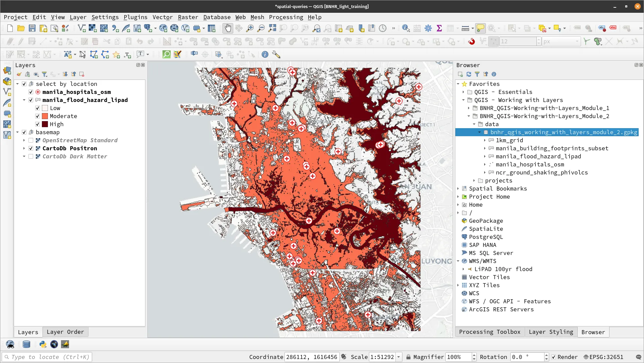
Task: Uncheck the Moderate flood hazard class
Action: 38,116
